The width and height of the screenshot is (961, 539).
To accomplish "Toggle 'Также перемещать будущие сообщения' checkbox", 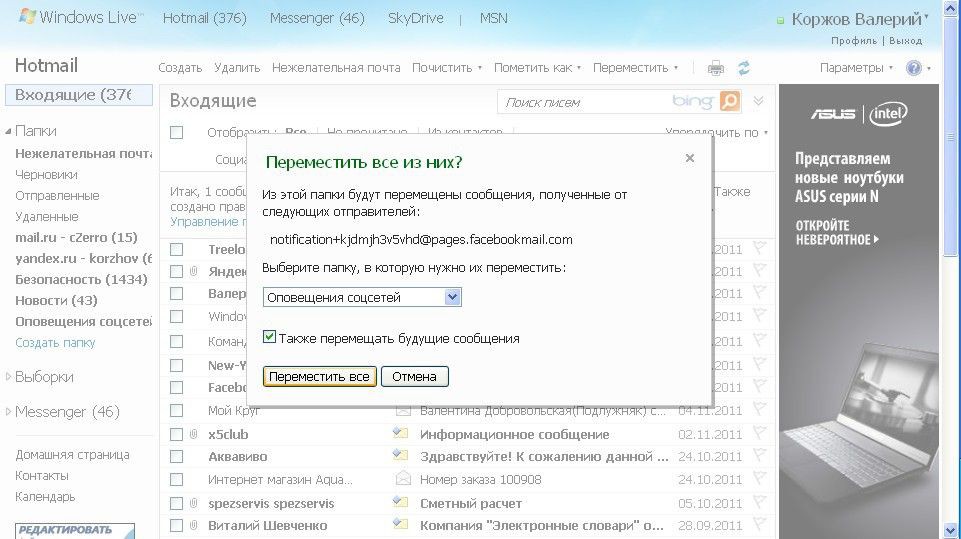I will 269,337.
